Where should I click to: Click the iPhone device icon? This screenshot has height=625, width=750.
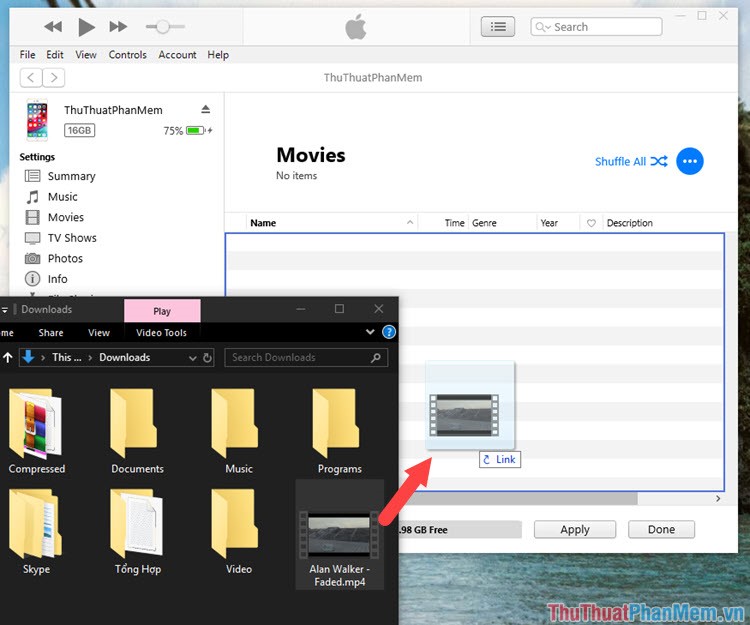pos(37,120)
